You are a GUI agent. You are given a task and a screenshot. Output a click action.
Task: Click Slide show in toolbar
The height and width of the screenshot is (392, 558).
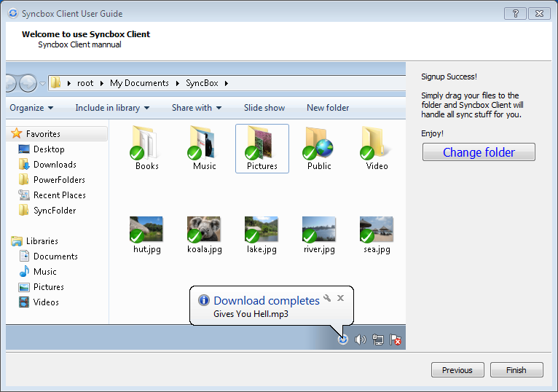(x=264, y=108)
